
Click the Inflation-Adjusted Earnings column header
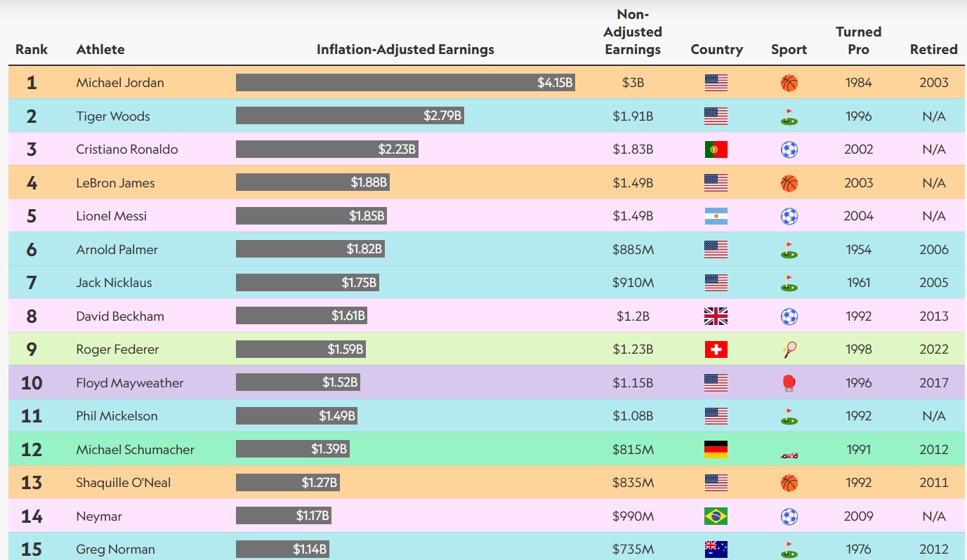[x=405, y=50]
